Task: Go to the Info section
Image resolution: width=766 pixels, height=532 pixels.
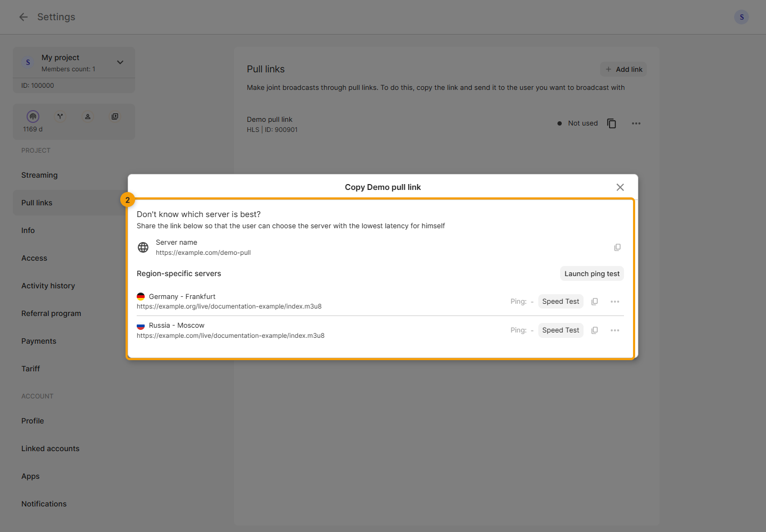Action: tap(28, 230)
